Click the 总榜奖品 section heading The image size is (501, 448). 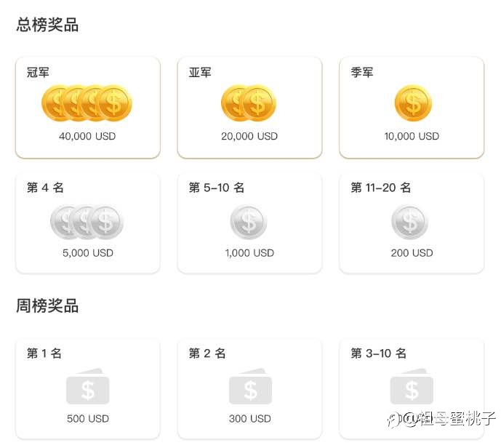coord(47,25)
